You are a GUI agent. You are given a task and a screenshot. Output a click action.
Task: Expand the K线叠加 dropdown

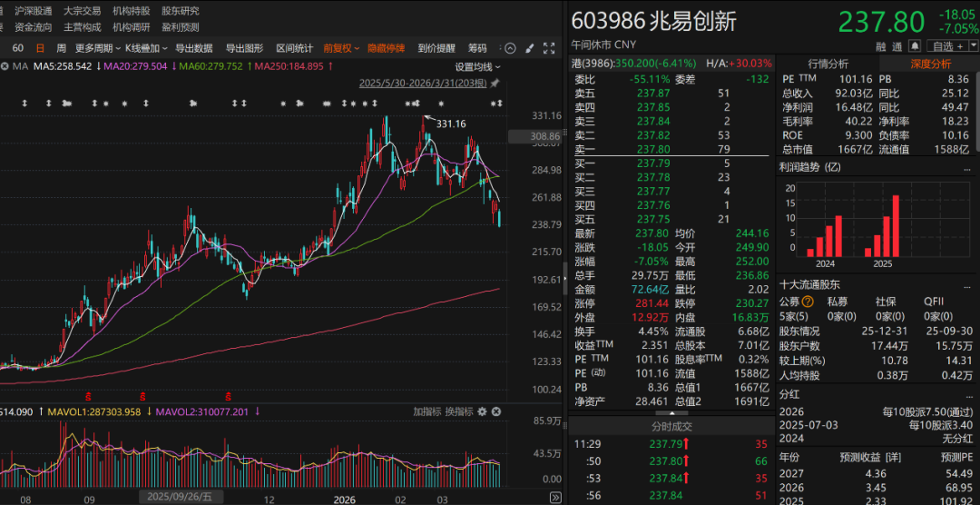pyautogui.click(x=144, y=48)
